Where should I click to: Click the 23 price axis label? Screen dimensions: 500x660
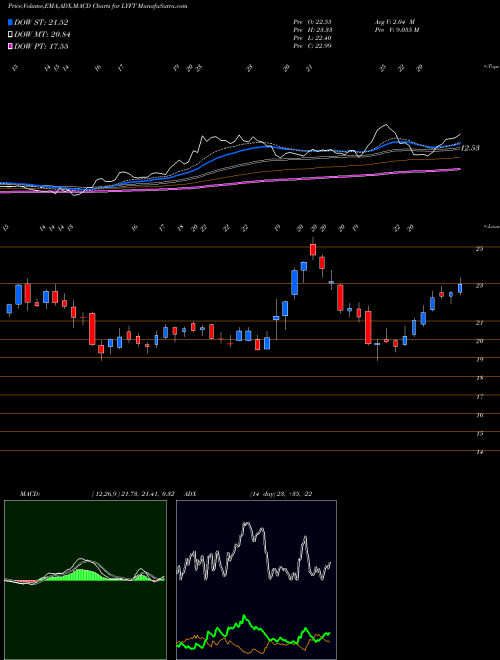pyautogui.click(x=479, y=286)
